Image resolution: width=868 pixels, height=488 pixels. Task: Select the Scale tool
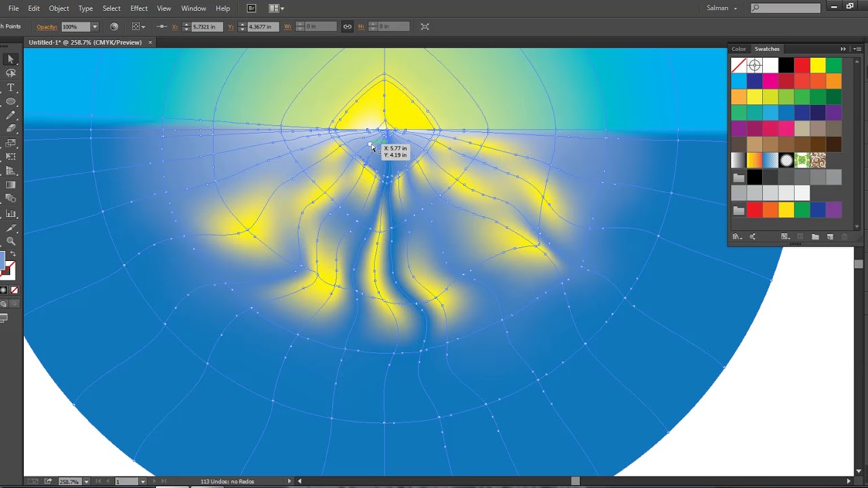point(10,143)
